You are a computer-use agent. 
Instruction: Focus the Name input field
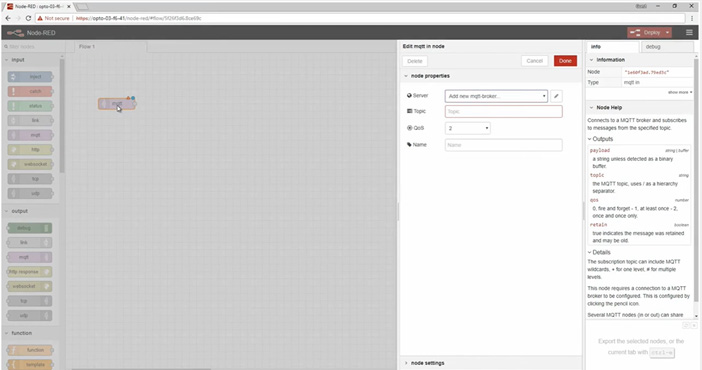tap(504, 145)
